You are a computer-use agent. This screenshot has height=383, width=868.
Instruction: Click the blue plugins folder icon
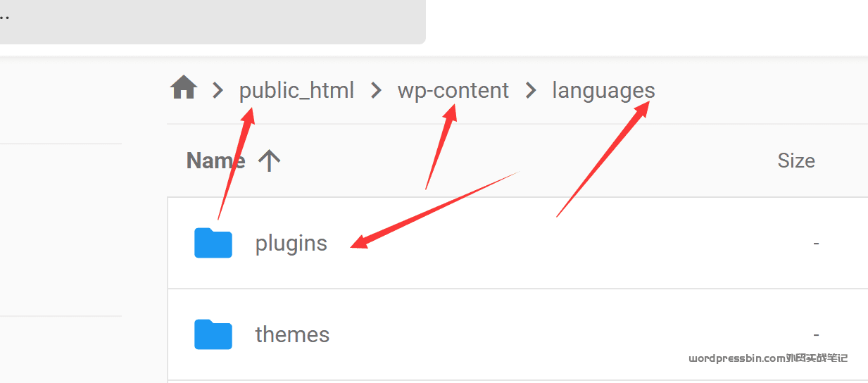coord(213,243)
